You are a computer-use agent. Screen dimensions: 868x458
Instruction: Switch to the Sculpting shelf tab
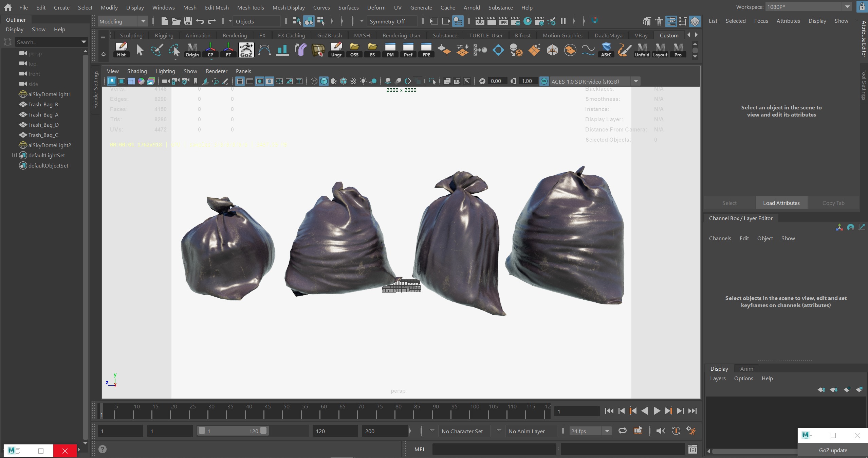(x=131, y=35)
